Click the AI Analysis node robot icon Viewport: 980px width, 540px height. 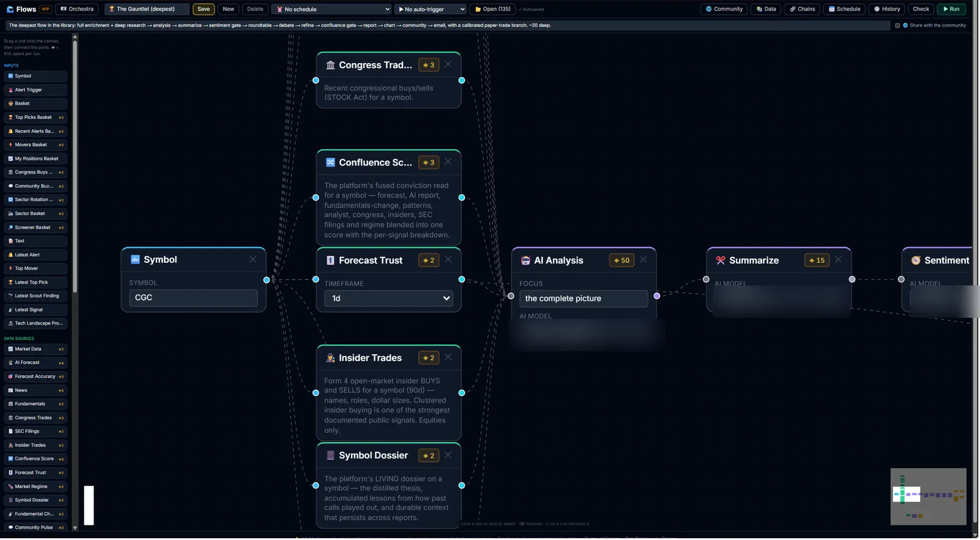coord(526,260)
